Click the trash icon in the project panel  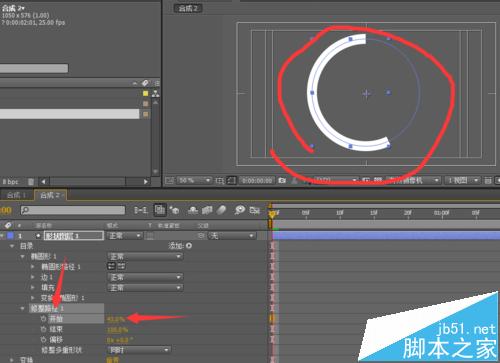pyautogui.click(x=31, y=182)
